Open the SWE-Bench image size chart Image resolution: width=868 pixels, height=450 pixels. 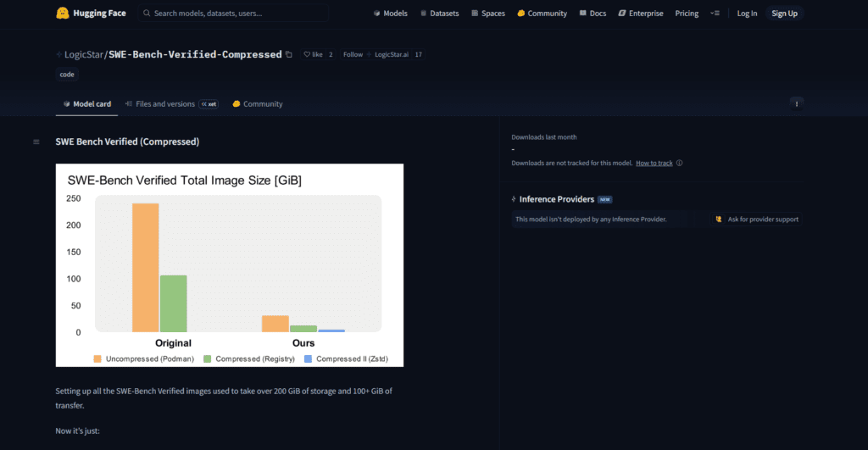click(229, 265)
